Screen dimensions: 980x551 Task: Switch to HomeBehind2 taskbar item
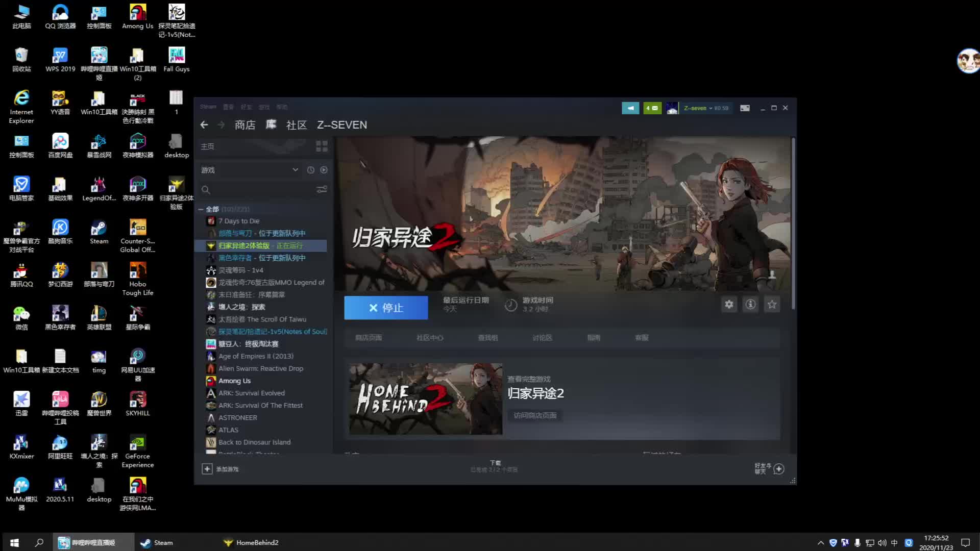[251, 542]
